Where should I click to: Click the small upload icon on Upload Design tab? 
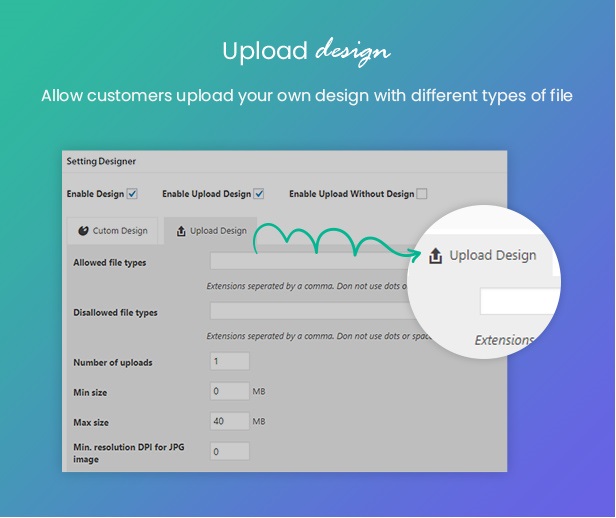point(180,231)
